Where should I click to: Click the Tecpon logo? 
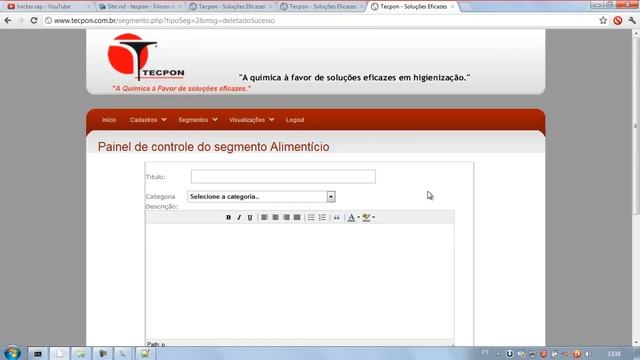coord(146,57)
